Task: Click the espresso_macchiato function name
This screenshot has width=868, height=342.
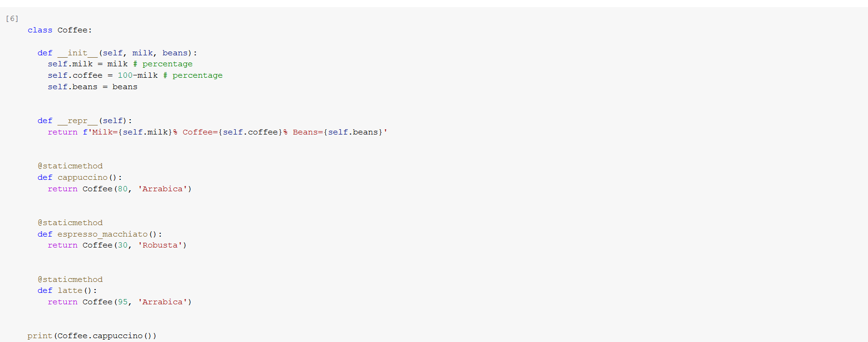Action: coord(103,234)
